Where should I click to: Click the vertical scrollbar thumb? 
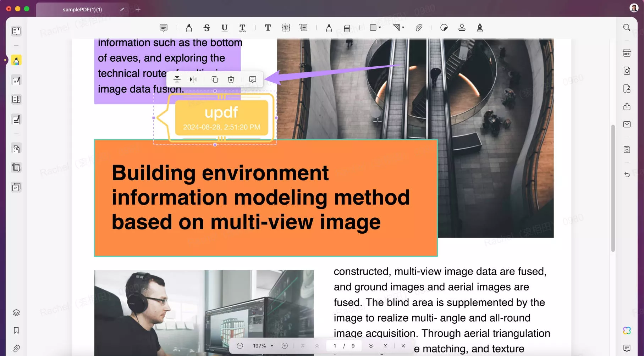coord(613,188)
